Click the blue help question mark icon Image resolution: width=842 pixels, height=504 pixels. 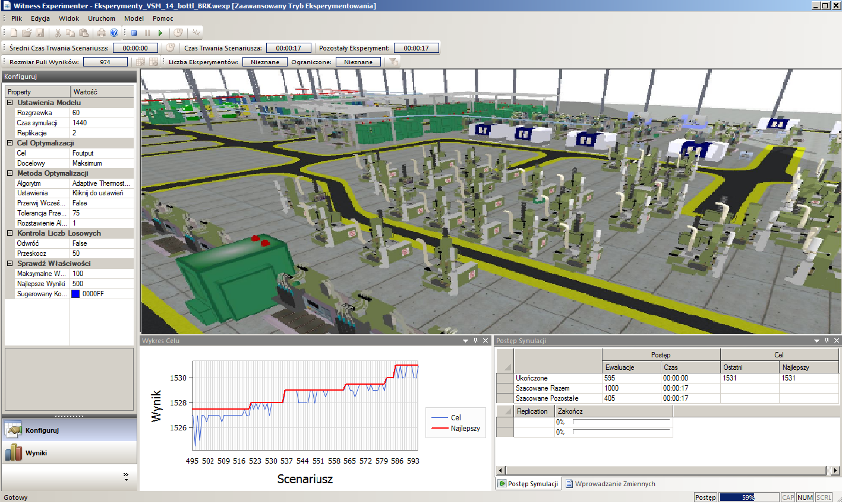[x=114, y=33]
